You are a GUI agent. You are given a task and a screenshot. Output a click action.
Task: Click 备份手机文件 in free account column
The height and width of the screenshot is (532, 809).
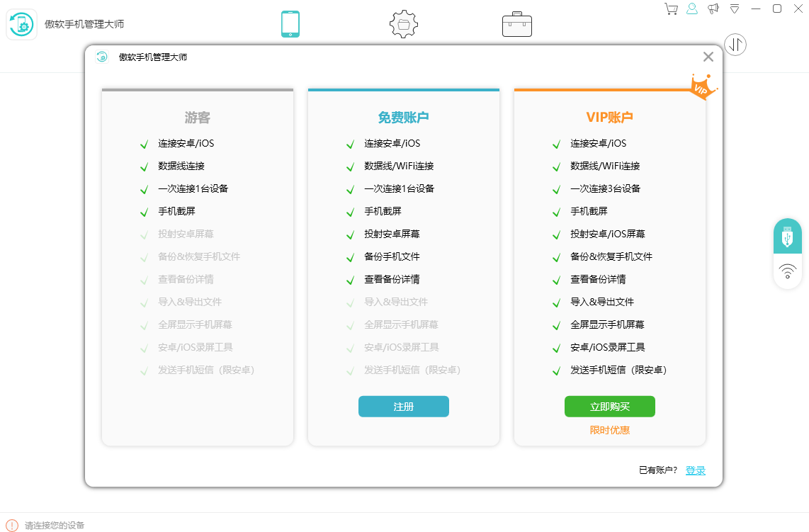[x=392, y=257]
